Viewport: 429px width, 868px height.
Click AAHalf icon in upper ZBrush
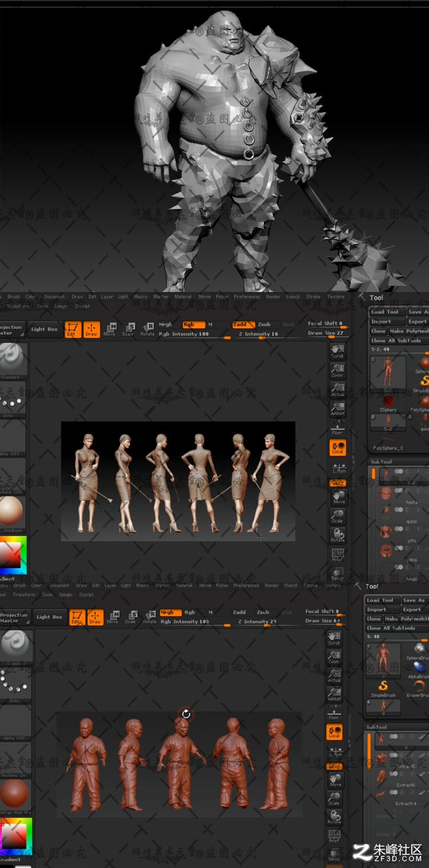(x=337, y=409)
